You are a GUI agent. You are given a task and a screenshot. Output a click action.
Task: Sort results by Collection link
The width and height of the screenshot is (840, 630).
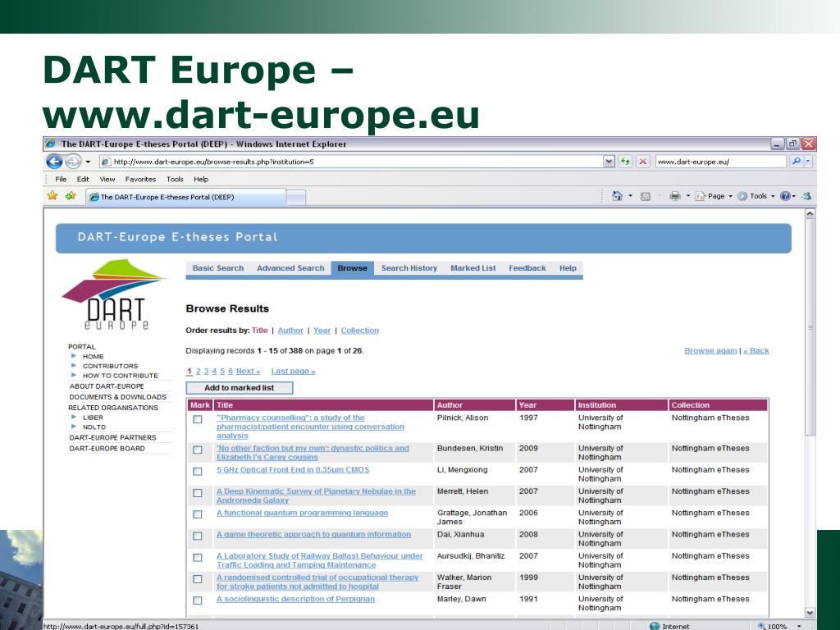360,331
